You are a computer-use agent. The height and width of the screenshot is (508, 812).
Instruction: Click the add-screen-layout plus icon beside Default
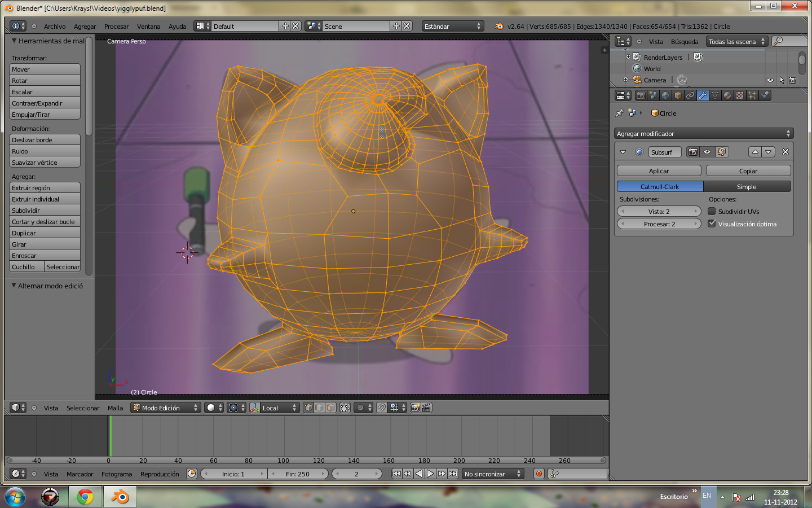(x=285, y=26)
